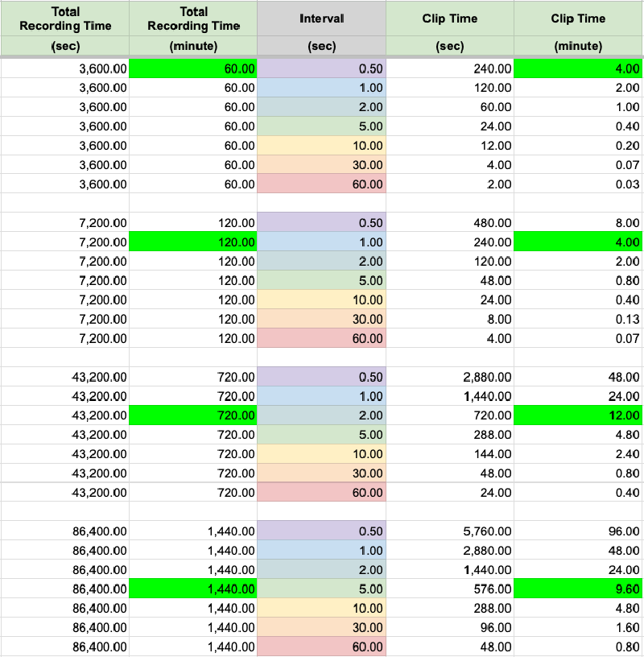Select the red 60.00 interval cell in 86,400 row

pyautogui.click(x=321, y=647)
